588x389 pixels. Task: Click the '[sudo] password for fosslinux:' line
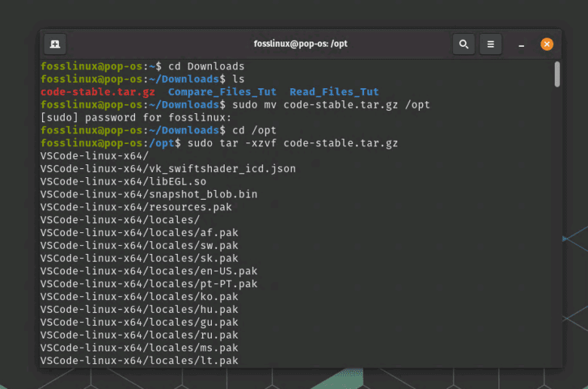point(136,118)
